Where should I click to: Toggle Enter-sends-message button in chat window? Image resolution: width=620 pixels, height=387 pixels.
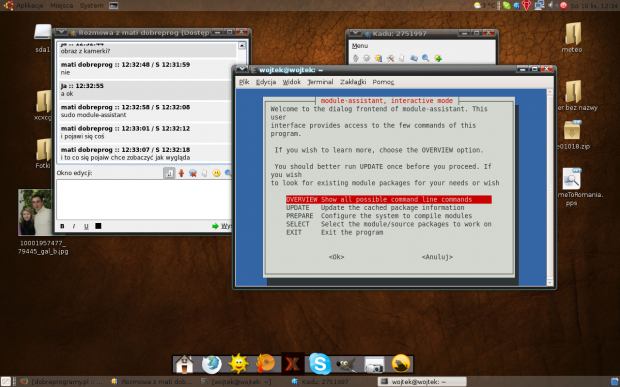coord(169,173)
